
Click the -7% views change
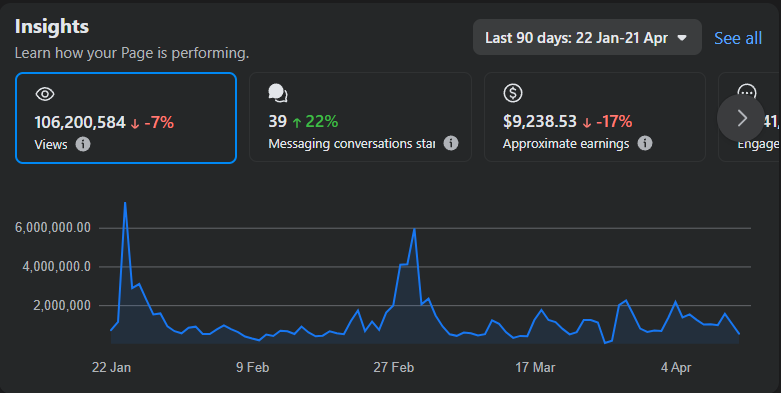point(159,122)
